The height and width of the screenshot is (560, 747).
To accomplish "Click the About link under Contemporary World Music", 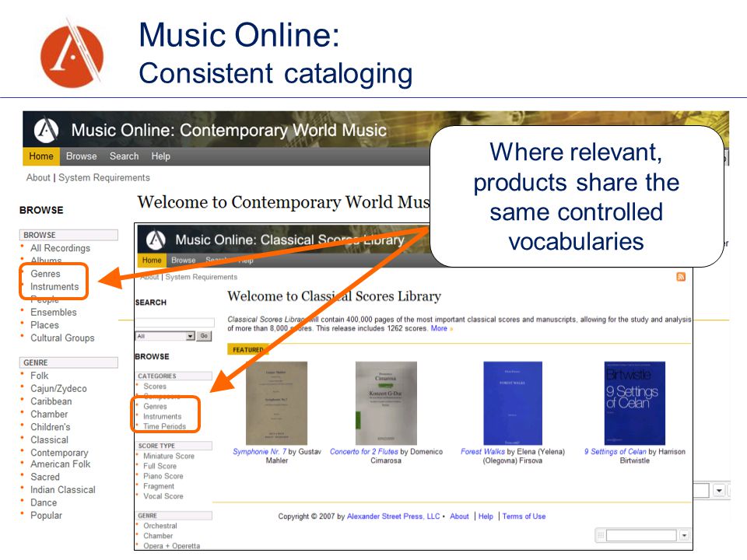I will (x=38, y=177).
